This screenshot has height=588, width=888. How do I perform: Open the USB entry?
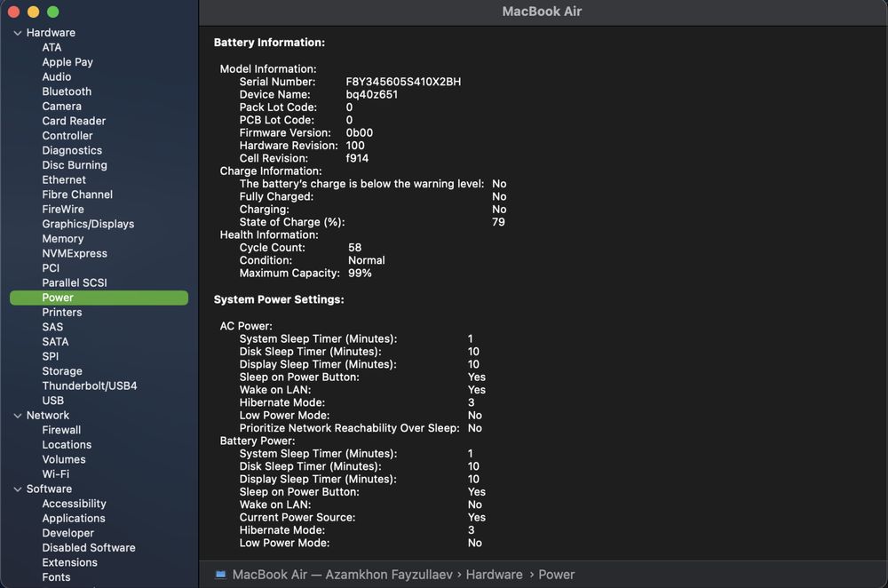pyautogui.click(x=52, y=401)
